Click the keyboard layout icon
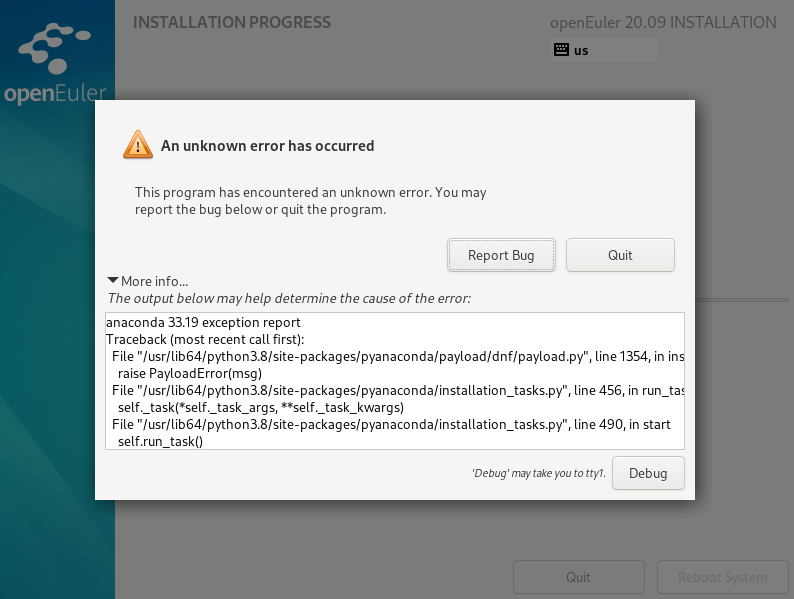 [561, 50]
